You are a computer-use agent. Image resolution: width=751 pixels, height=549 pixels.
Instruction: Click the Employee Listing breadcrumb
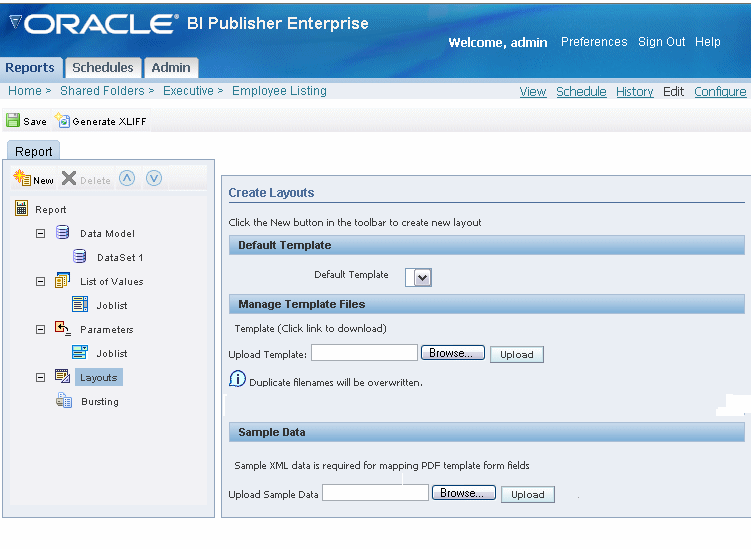[x=279, y=91]
